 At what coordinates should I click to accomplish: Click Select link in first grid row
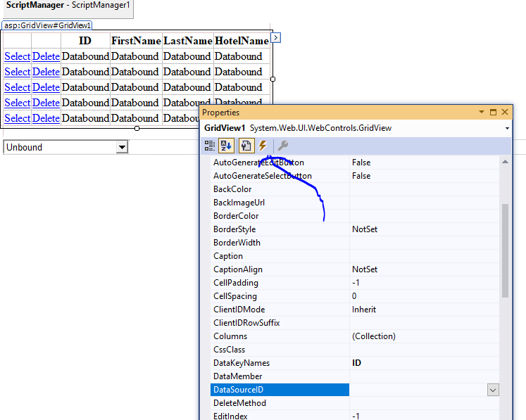click(18, 56)
